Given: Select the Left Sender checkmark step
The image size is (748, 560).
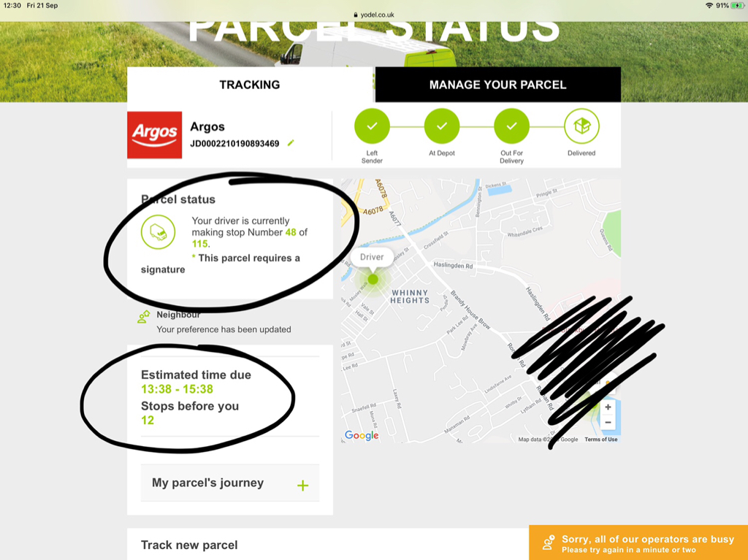Looking at the screenshot, I should (x=372, y=126).
